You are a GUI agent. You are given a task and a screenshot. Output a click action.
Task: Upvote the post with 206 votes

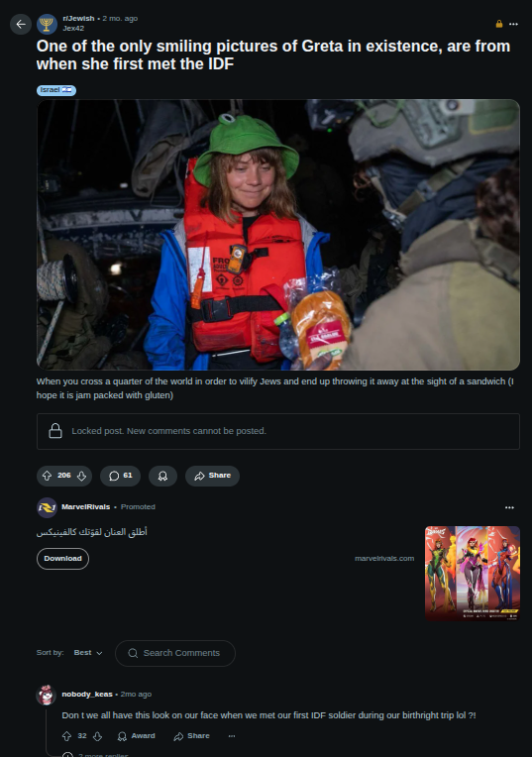click(x=47, y=476)
